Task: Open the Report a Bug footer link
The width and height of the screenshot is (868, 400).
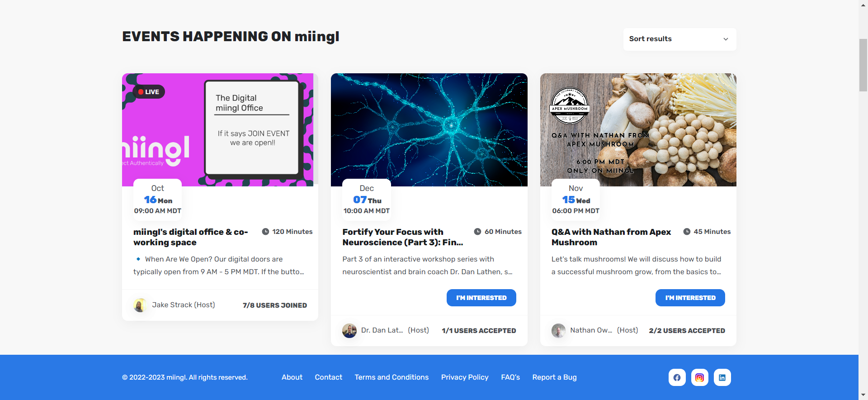Action: (x=554, y=377)
